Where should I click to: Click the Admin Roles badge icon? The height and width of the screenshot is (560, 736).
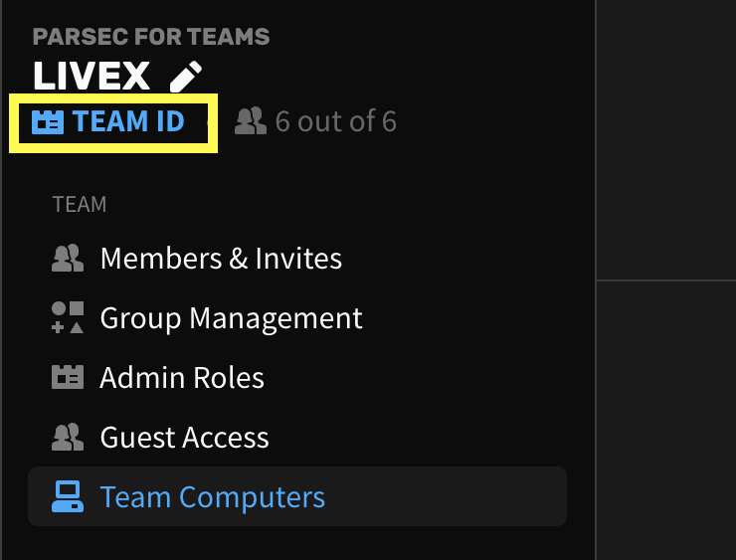pos(68,378)
